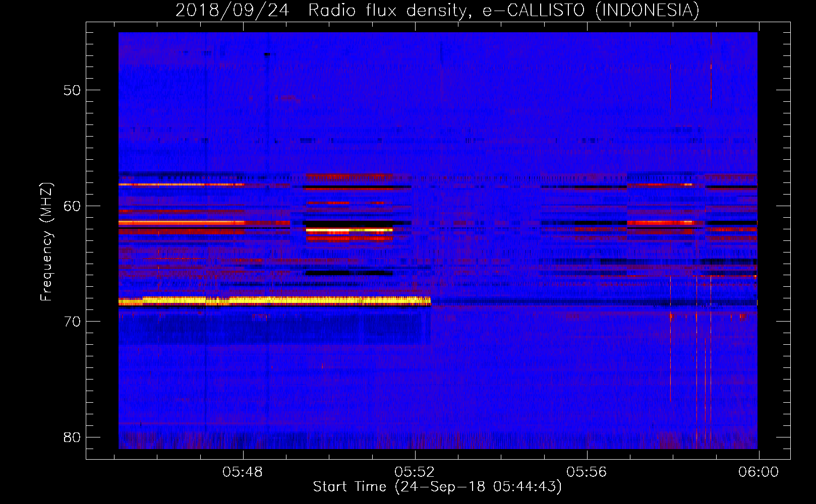Click the bright yellow emission band near 68 MHz

(x=274, y=301)
